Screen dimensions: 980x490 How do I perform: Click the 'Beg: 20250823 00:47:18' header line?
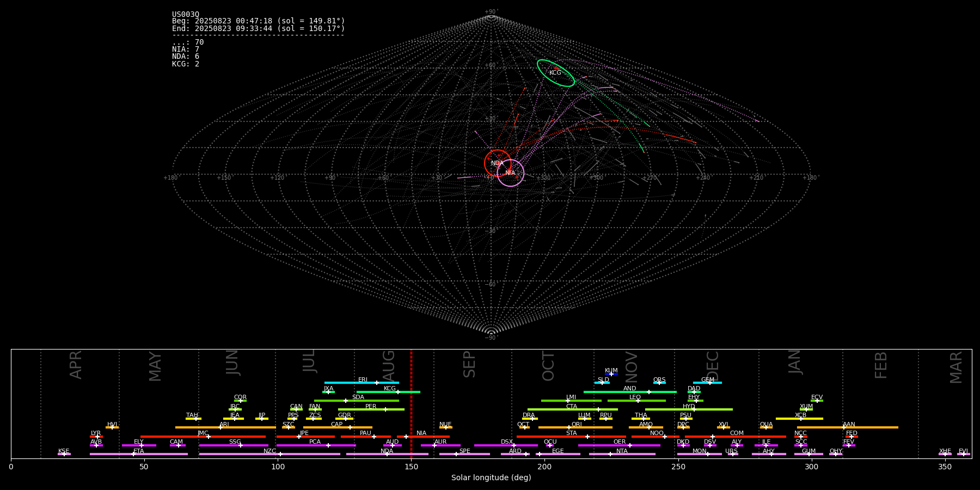(259, 21)
